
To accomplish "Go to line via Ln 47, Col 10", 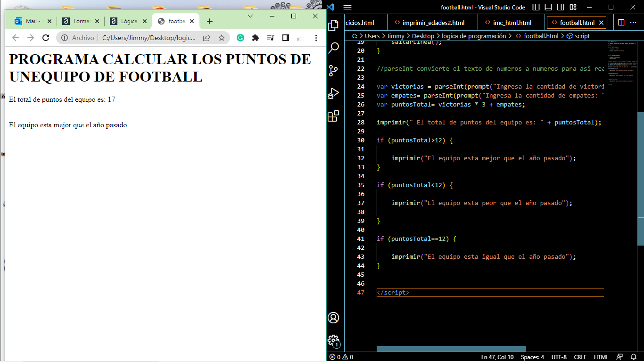I will (497, 357).
